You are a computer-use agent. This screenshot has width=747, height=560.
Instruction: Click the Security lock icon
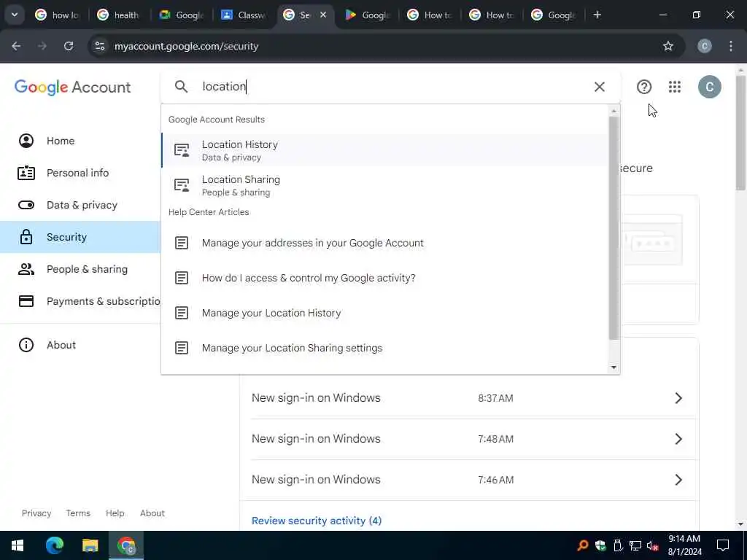(x=26, y=237)
